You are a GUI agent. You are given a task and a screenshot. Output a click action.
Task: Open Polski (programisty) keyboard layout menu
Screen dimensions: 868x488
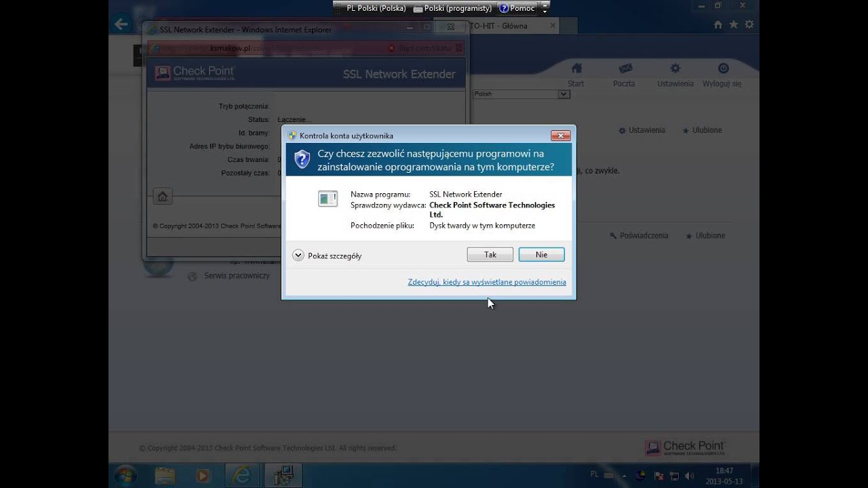[452, 8]
